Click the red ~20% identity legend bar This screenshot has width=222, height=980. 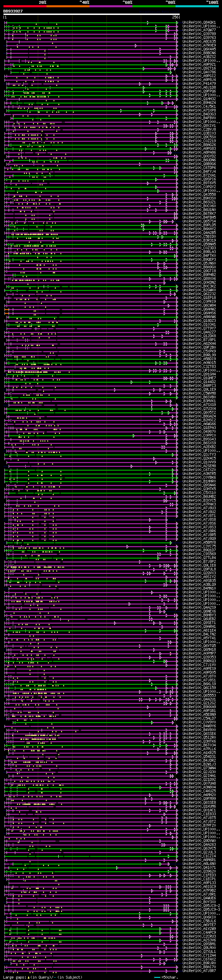pos(25,6)
